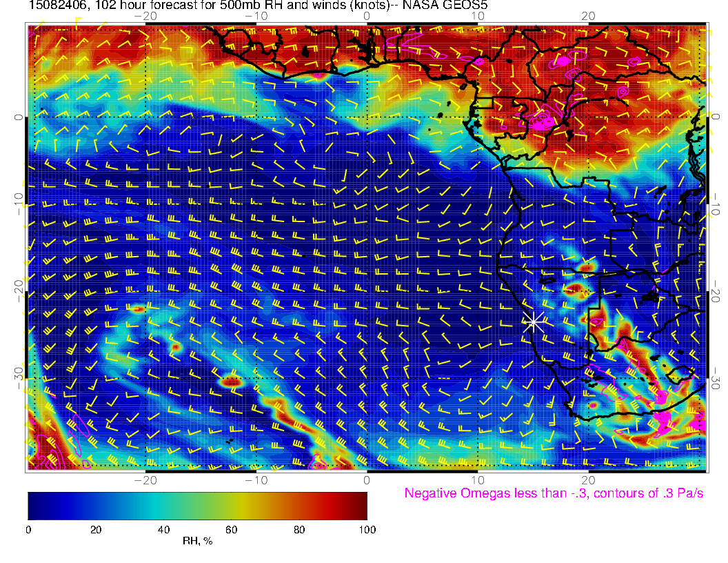Click the '100' tick label on the colorbar

367,530
